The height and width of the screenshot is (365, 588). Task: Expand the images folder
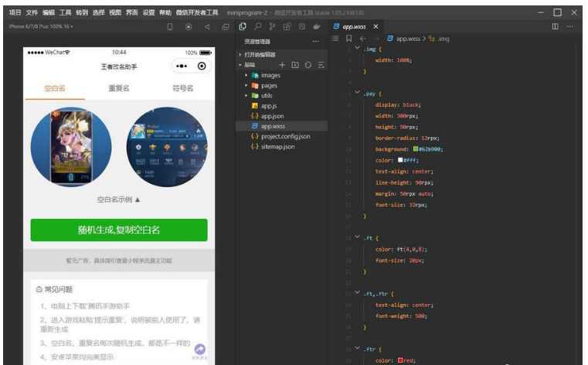click(246, 75)
